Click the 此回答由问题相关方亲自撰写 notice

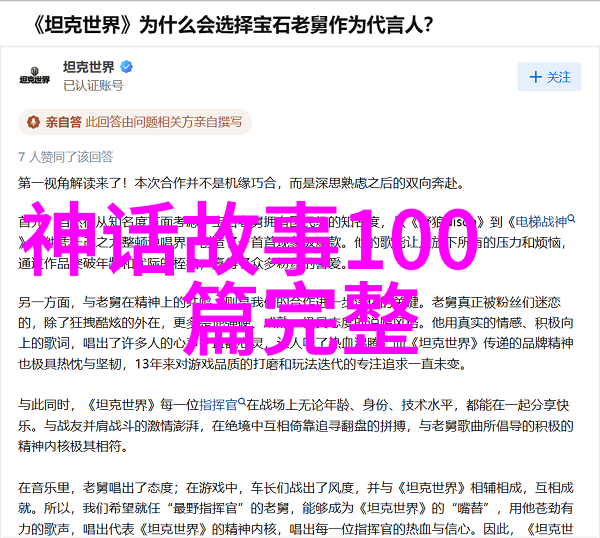(x=163, y=122)
